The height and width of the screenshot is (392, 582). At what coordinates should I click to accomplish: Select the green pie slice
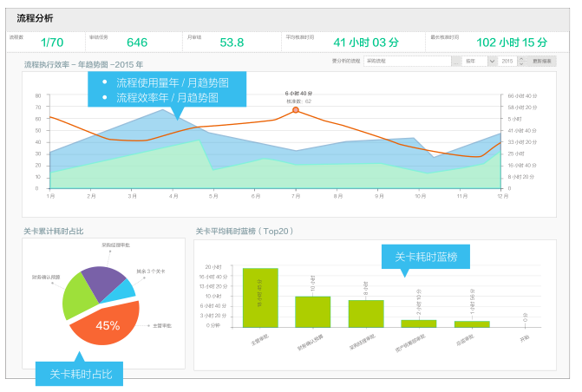(79, 297)
